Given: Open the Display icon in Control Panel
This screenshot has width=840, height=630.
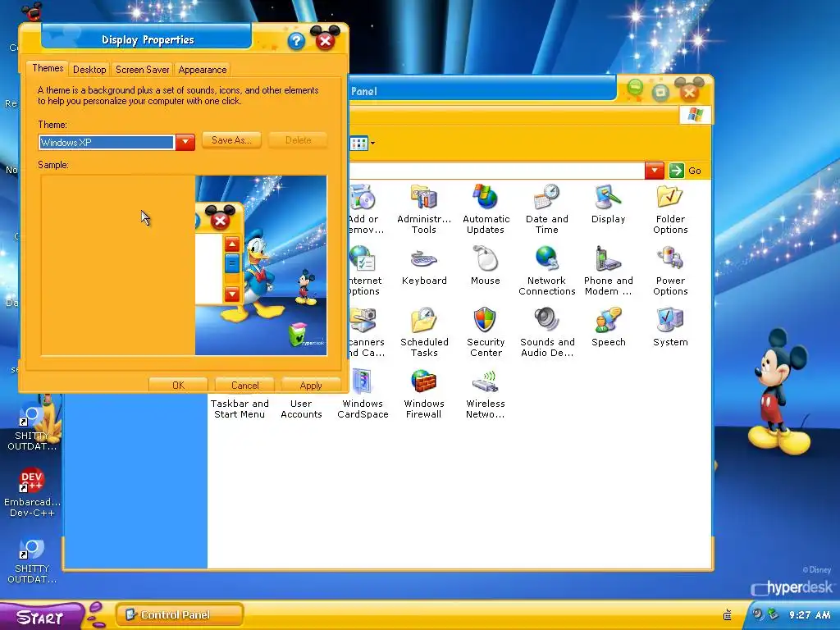Looking at the screenshot, I should (x=608, y=203).
